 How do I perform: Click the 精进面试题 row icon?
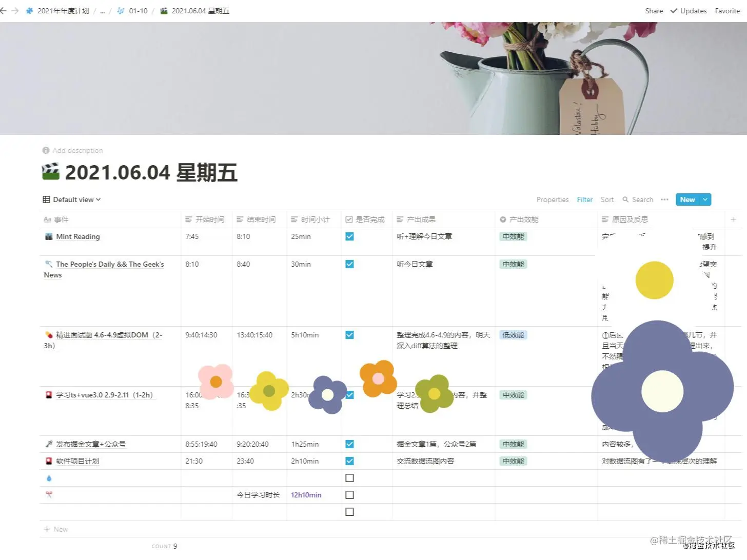(49, 335)
